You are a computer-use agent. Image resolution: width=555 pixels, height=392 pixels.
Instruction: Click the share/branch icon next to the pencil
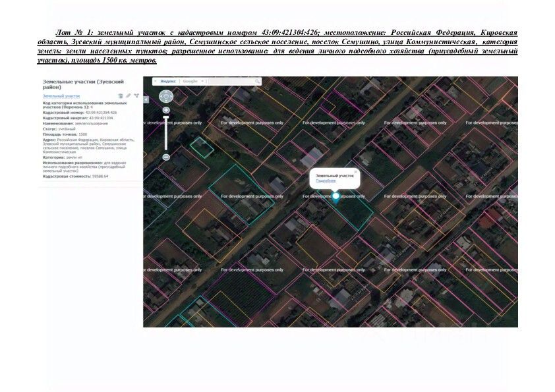[x=136, y=96]
